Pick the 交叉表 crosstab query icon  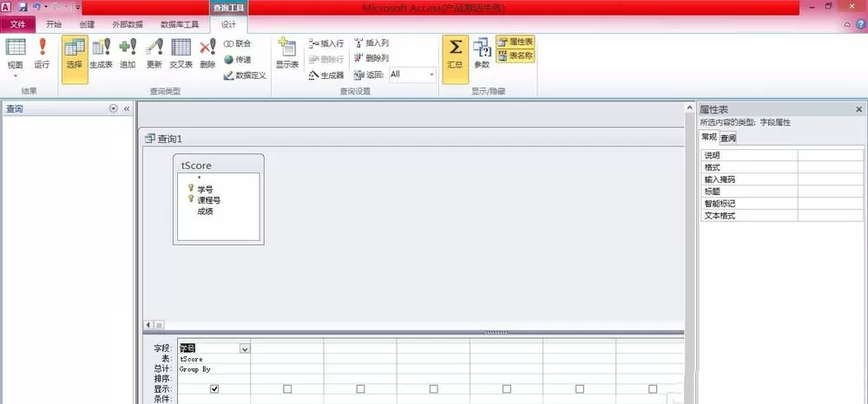[181, 54]
